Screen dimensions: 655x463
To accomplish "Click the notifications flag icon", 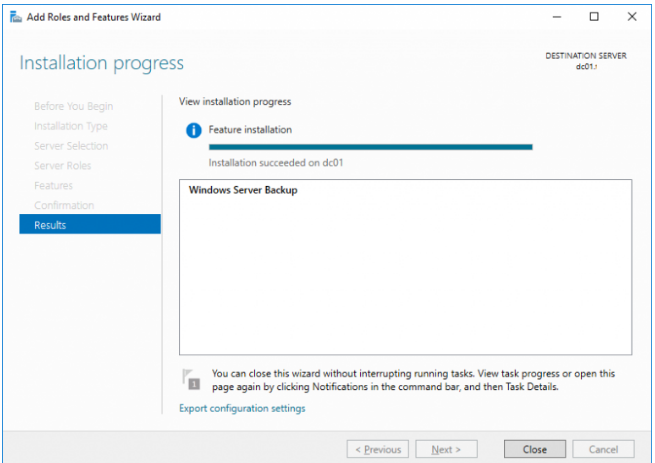I will [x=191, y=379].
